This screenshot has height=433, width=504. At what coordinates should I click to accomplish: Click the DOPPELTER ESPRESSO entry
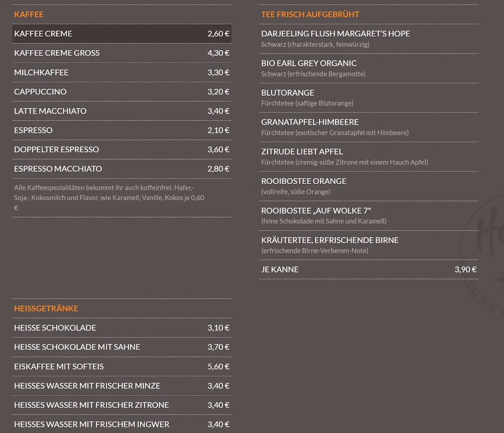pyautogui.click(x=122, y=150)
